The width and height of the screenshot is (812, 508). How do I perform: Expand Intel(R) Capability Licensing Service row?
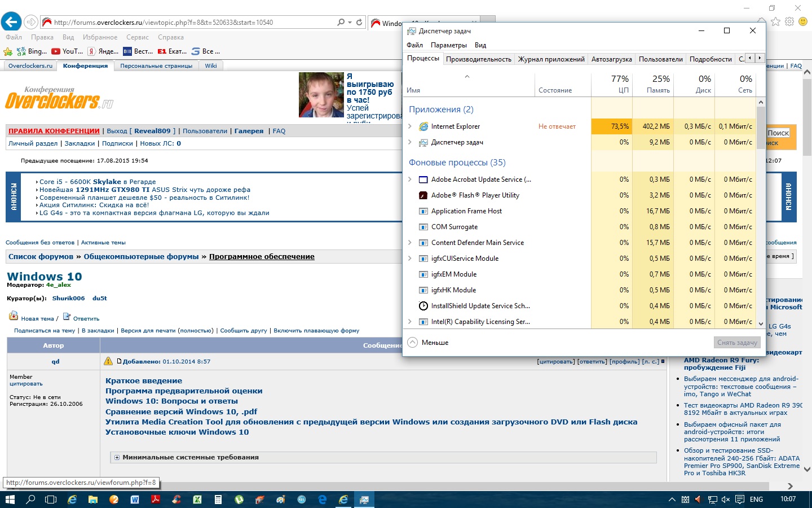tap(410, 322)
